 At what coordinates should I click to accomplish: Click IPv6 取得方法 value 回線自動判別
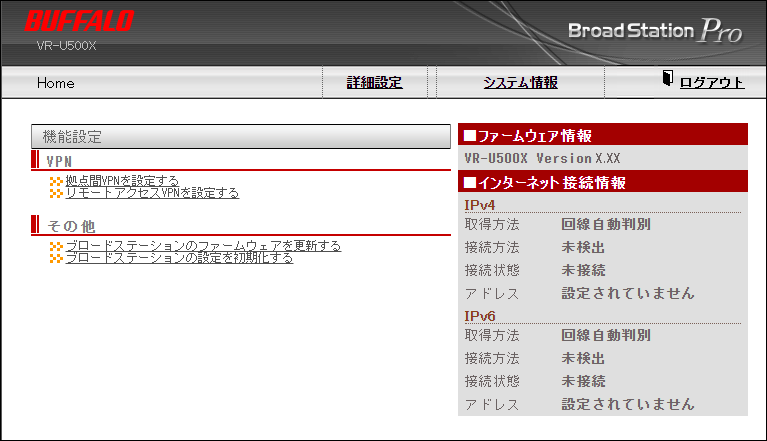click(606, 335)
